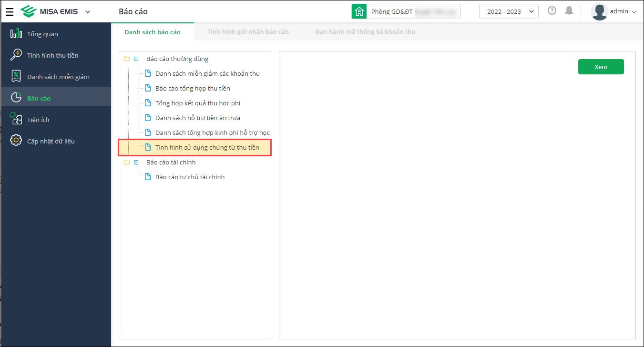644x347 pixels.
Task: Click the Tiện ích puzzle icon
Action: [x=16, y=119]
